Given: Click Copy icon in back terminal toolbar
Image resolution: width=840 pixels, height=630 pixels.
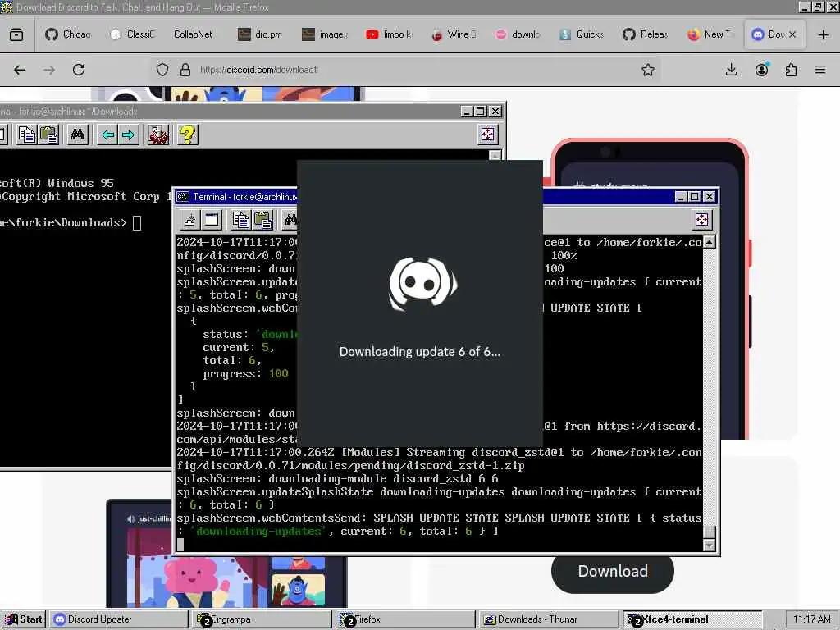Looking at the screenshot, I should [27, 135].
